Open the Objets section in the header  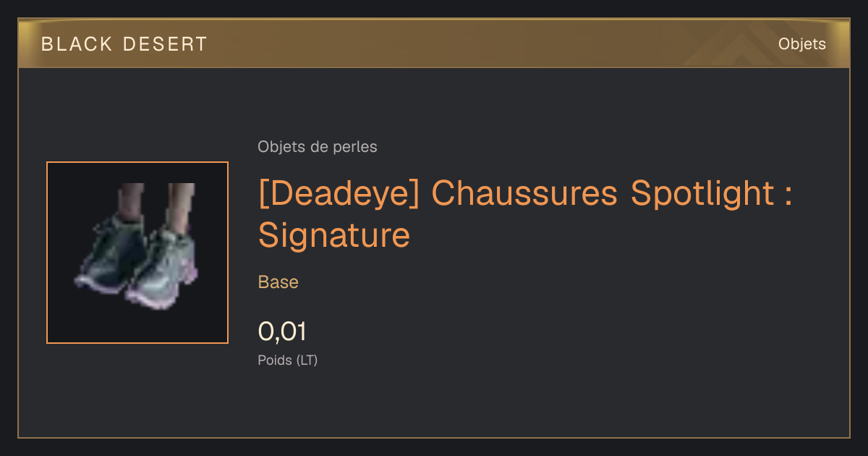pos(801,44)
